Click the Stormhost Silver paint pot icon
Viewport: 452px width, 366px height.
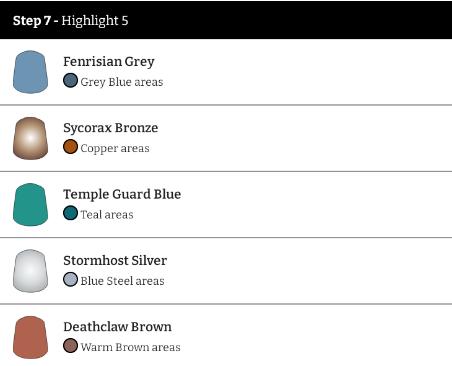pos(30,271)
